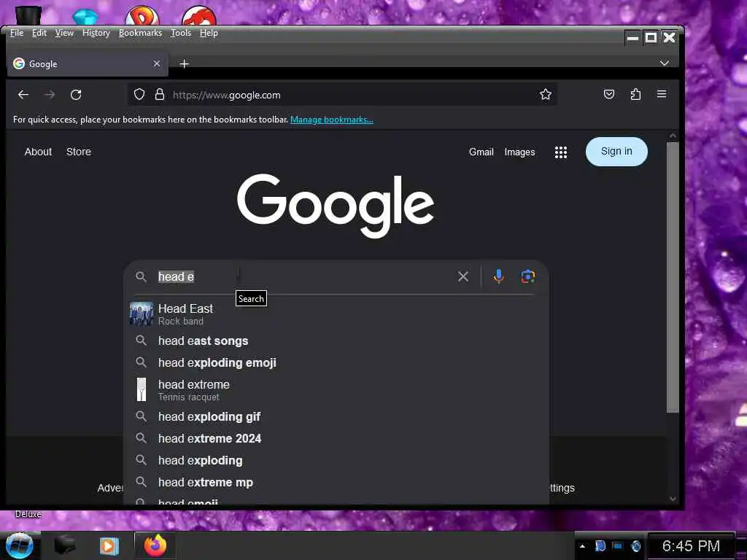Select head extreme tennis racquet suggestion
747x560 pixels.
point(336,390)
